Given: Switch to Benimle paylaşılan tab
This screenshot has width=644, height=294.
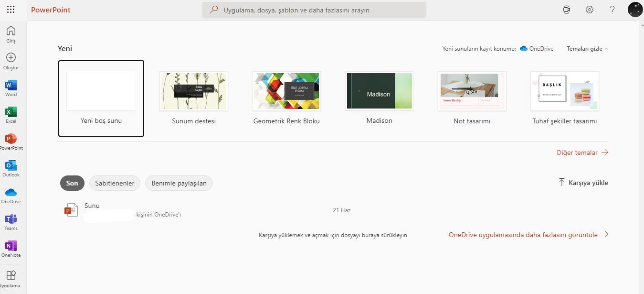Looking at the screenshot, I should [x=179, y=183].
